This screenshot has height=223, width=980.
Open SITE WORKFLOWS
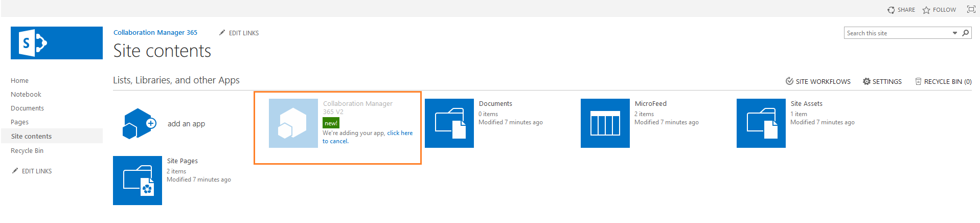[x=818, y=81]
